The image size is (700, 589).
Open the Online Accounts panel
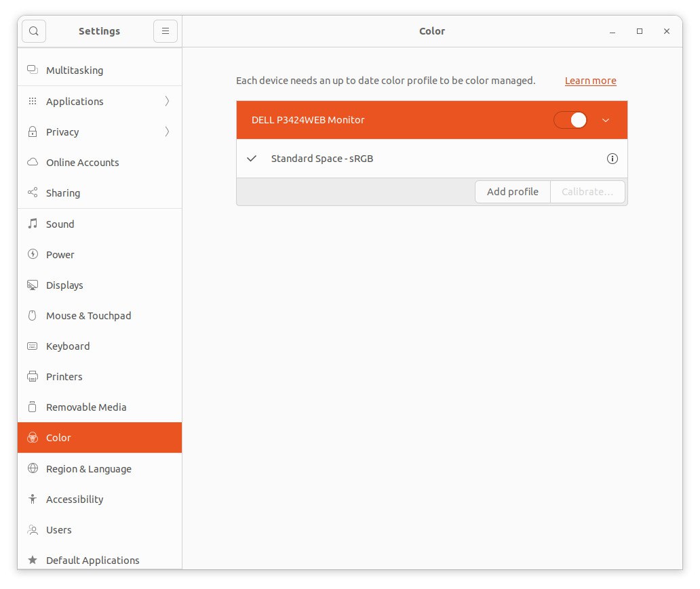coord(100,163)
